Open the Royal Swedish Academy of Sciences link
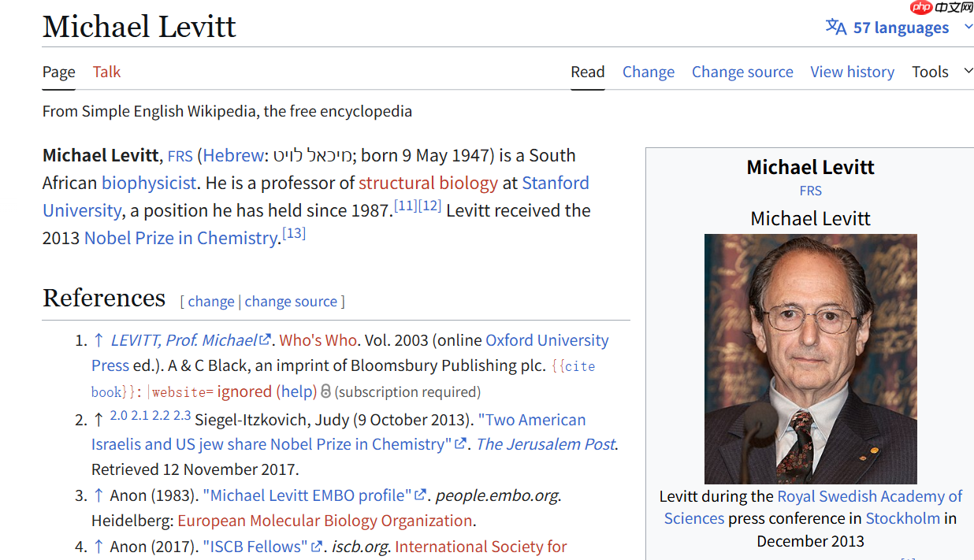The width and height of the screenshot is (974, 560). pyautogui.click(x=869, y=496)
